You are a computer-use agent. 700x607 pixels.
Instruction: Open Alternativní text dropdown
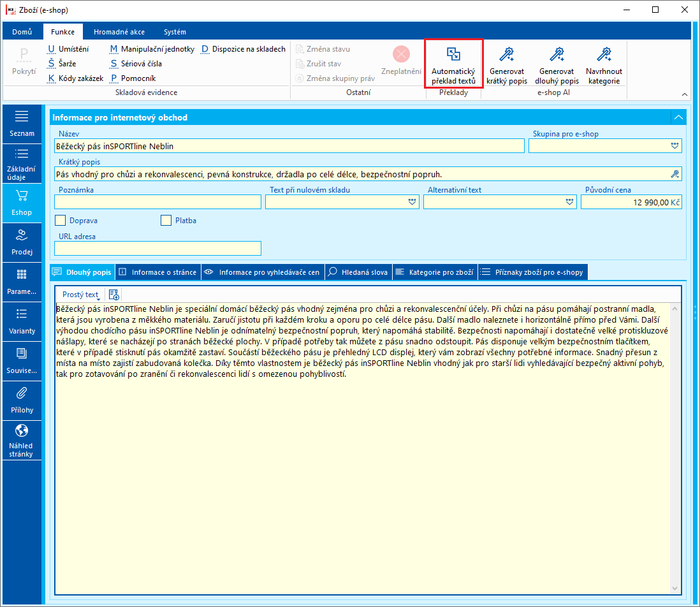tap(570, 202)
